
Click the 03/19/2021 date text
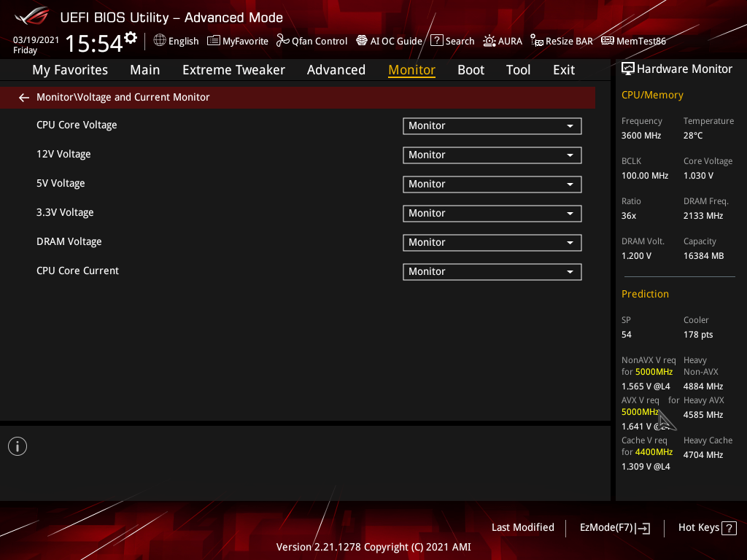tap(36, 40)
